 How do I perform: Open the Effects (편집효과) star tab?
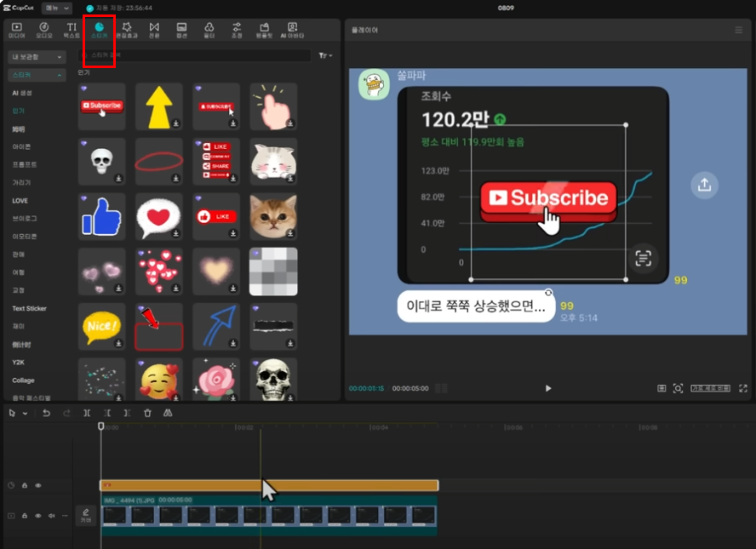(x=127, y=30)
